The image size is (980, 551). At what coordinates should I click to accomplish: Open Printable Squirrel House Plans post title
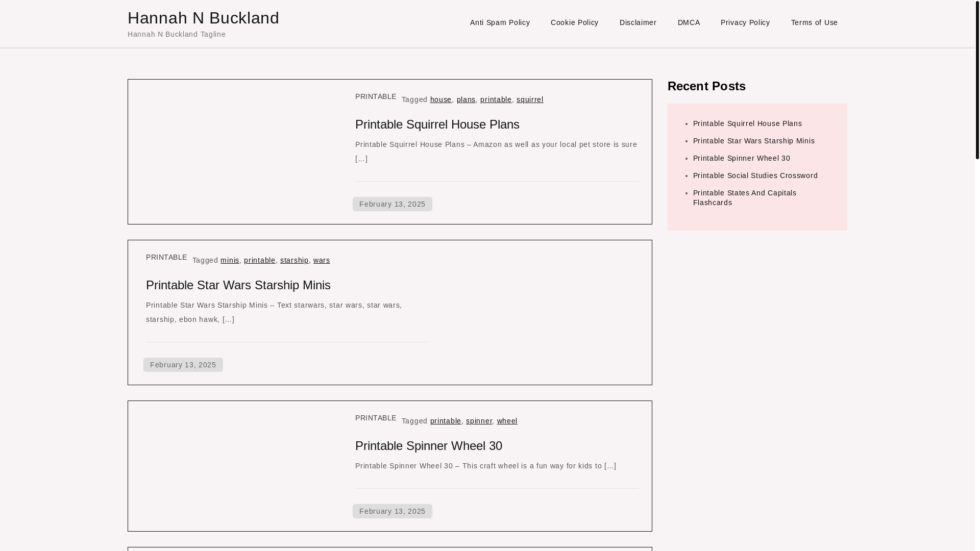437,124
